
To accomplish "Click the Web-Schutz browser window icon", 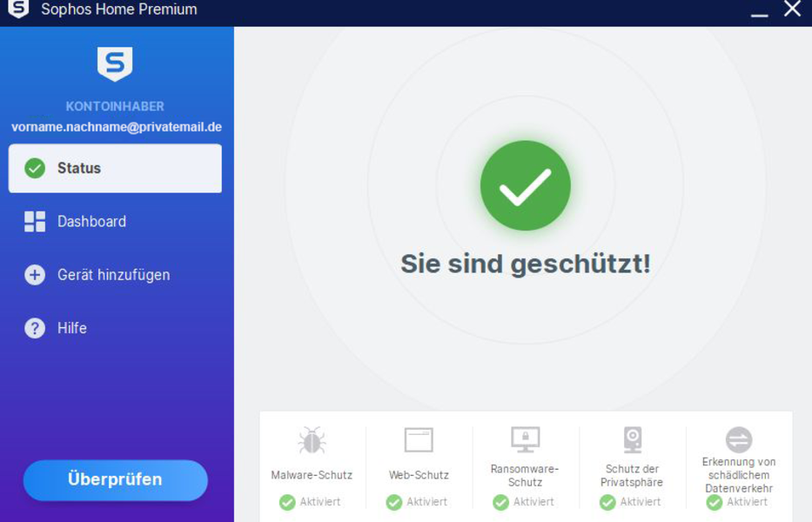I will [x=419, y=440].
